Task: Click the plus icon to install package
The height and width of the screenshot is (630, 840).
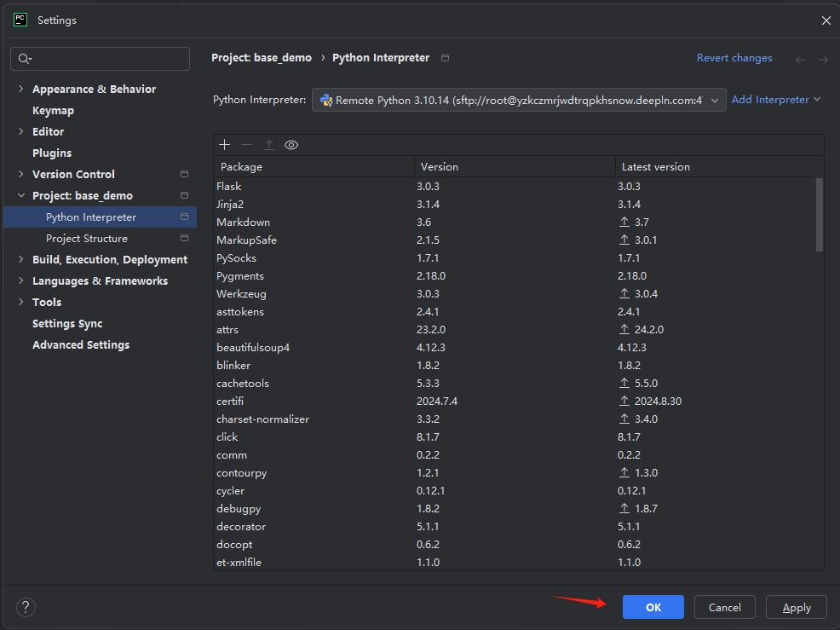Action: [x=224, y=145]
